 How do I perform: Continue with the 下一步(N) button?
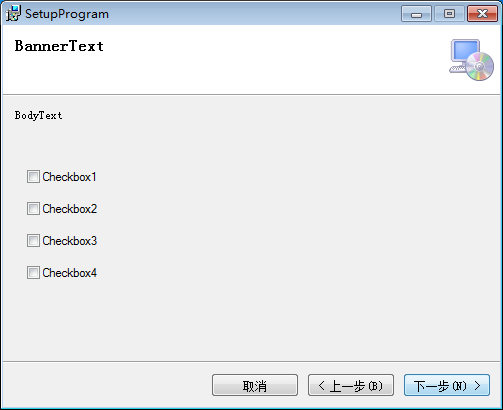pyautogui.click(x=447, y=385)
